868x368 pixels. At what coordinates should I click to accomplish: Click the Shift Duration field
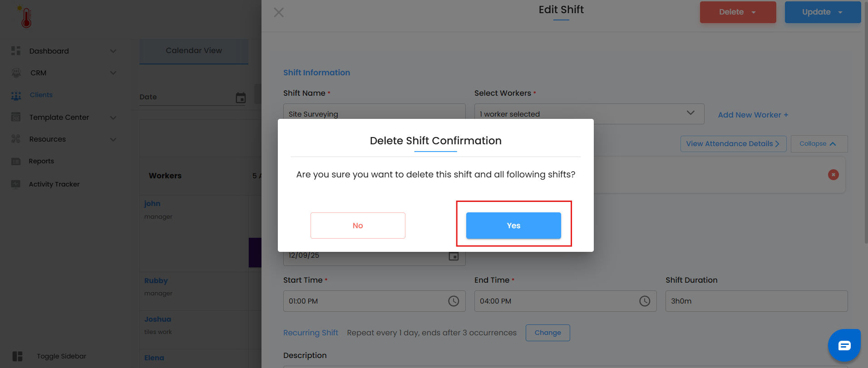756,301
